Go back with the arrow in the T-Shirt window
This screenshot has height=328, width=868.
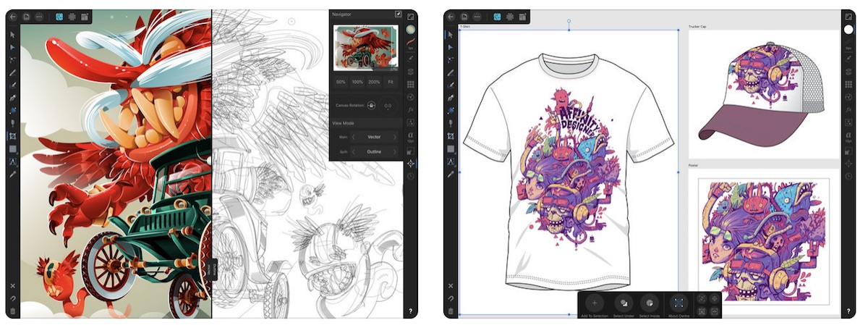tap(451, 15)
